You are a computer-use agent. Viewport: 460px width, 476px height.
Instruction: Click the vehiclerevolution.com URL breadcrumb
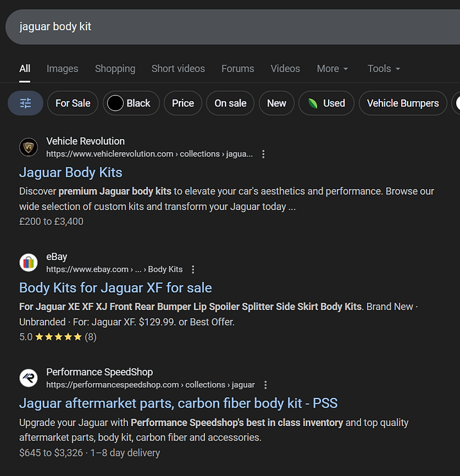149,154
